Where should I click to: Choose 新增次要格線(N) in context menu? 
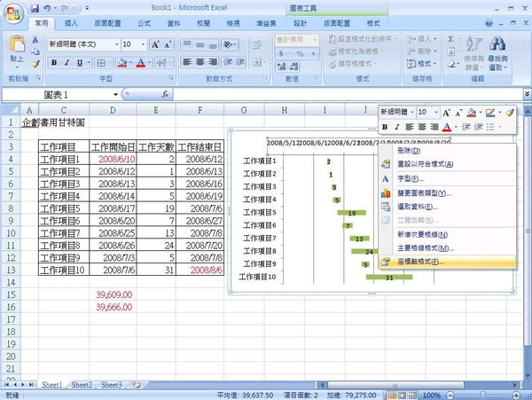tap(447, 235)
